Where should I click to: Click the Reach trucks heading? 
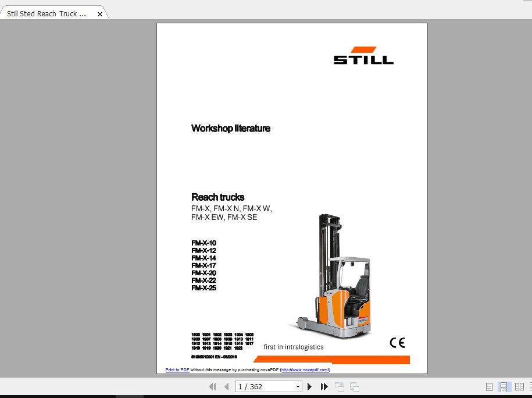click(218, 197)
